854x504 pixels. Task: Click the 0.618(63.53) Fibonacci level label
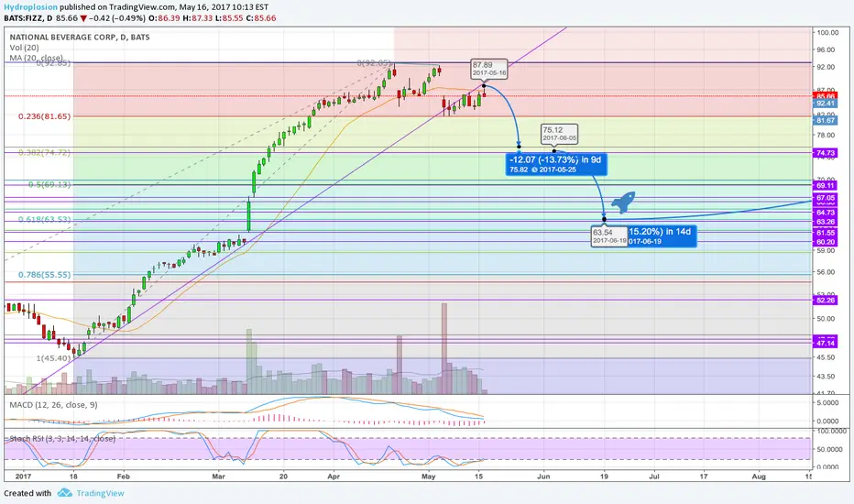pos(45,219)
